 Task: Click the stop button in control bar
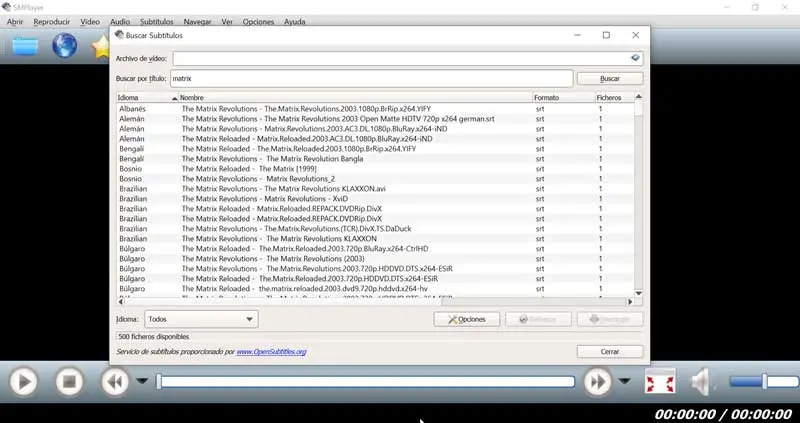coord(69,382)
